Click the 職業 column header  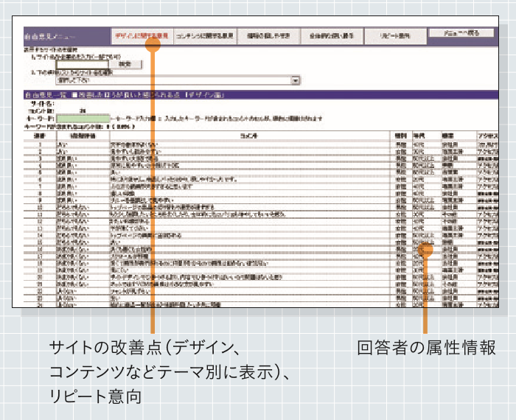[x=447, y=136]
